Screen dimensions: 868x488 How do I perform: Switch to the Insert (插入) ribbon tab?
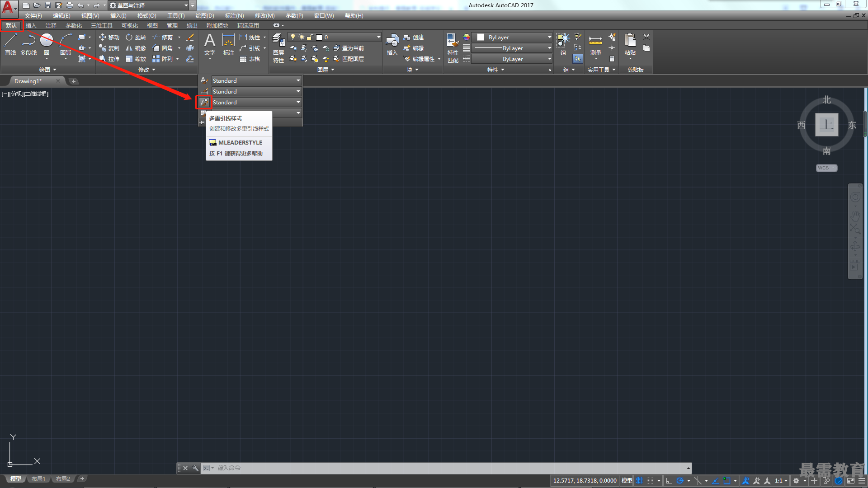click(x=31, y=25)
